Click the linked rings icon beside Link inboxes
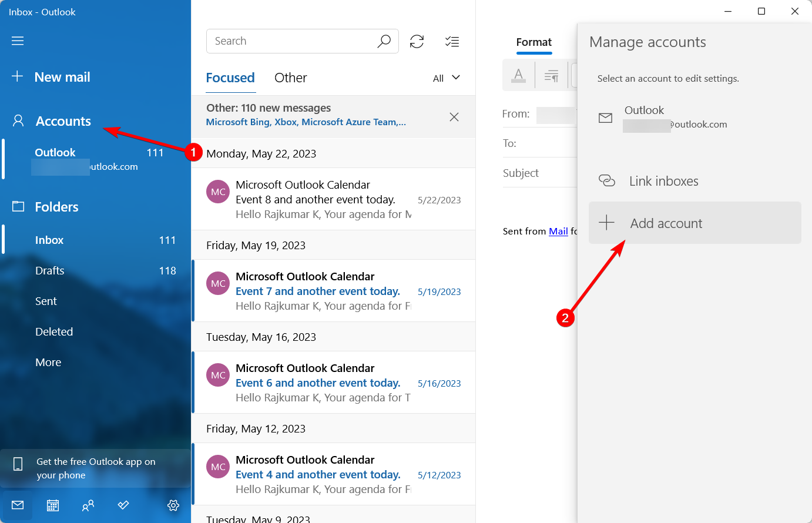This screenshot has width=812, height=523. [x=606, y=181]
